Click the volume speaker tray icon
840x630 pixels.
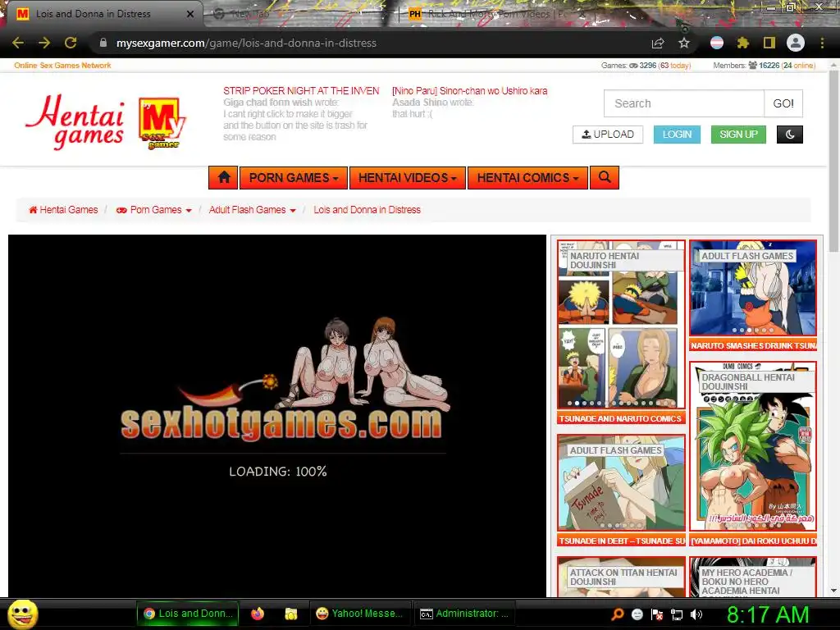point(696,614)
